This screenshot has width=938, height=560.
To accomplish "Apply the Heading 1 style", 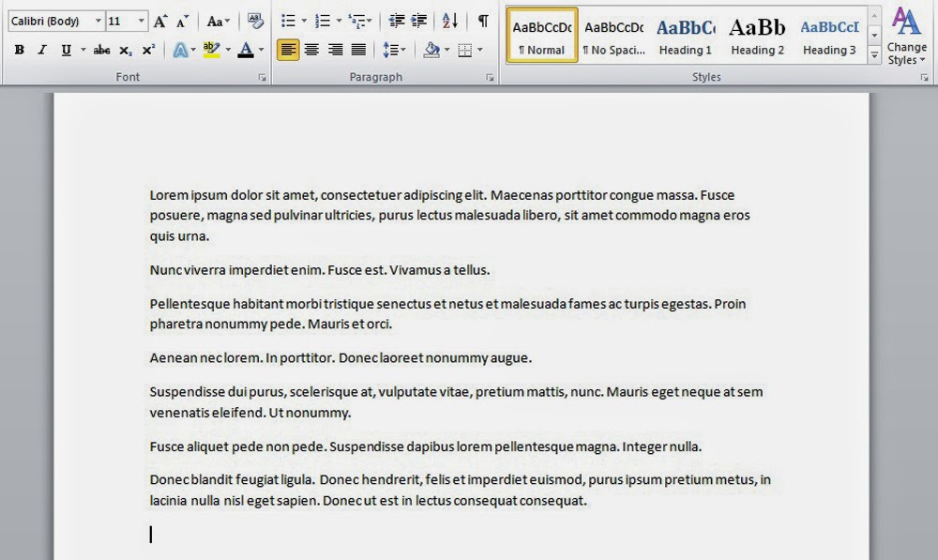I will (x=686, y=36).
